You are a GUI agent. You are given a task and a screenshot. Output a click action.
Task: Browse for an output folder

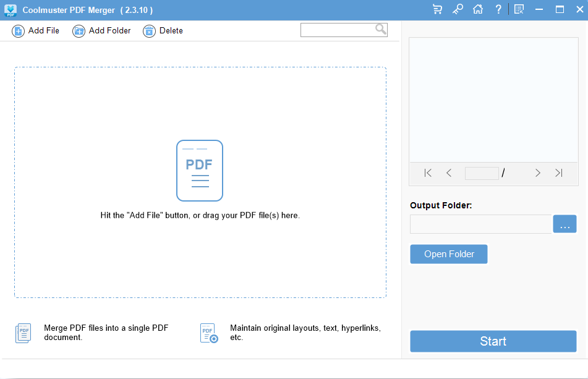[x=565, y=224]
